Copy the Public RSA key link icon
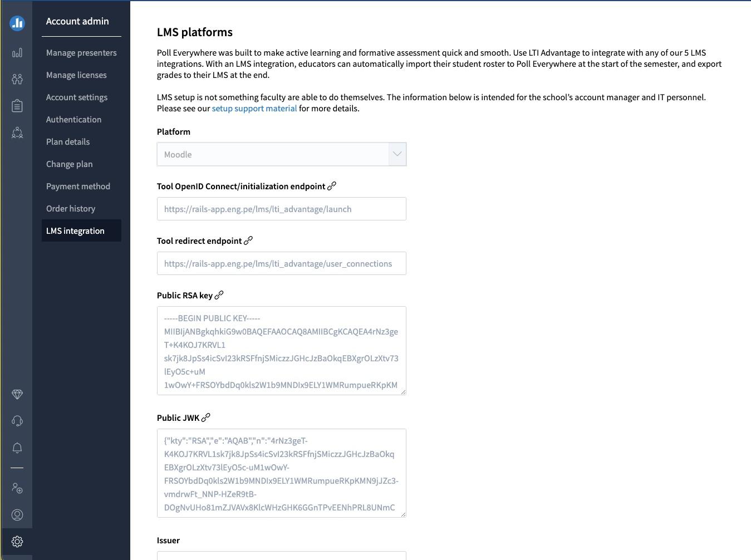This screenshot has width=751, height=560. [x=219, y=295]
